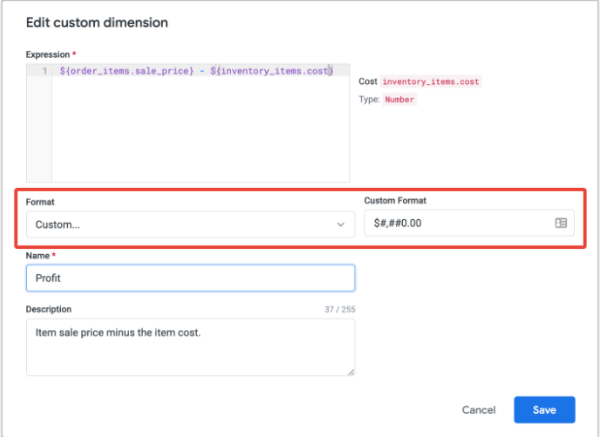600x437 pixels.
Task: Click the Format label above the dropdown
Action: tap(40, 202)
